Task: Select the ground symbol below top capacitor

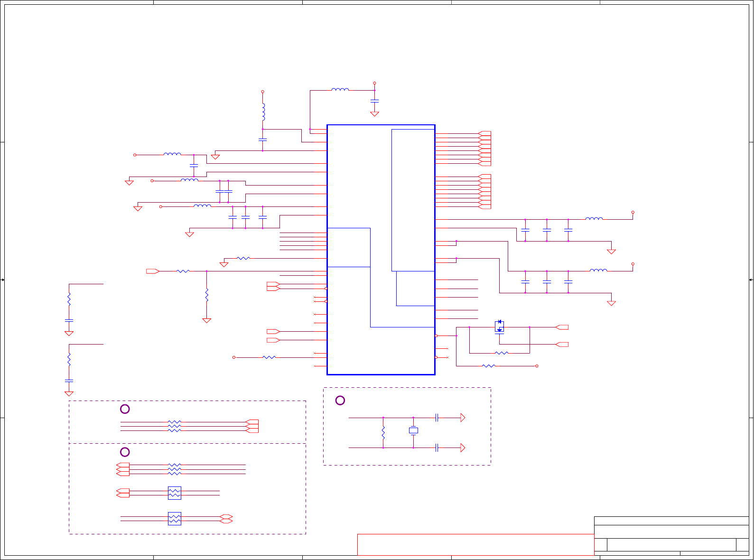Action: pyautogui.click(x=374, y=113)
